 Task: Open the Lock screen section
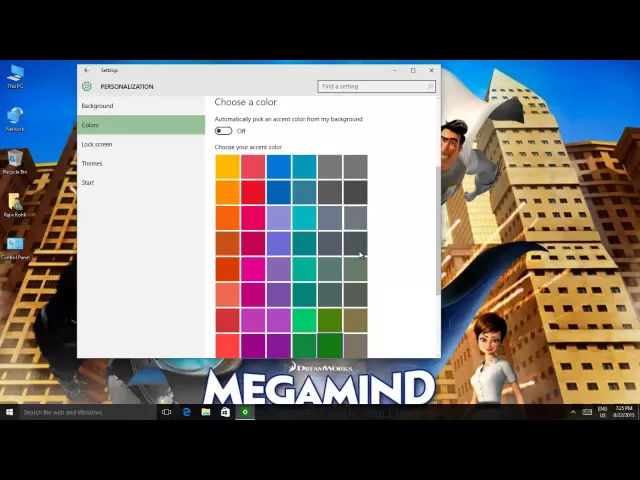[x=141, y=144]
